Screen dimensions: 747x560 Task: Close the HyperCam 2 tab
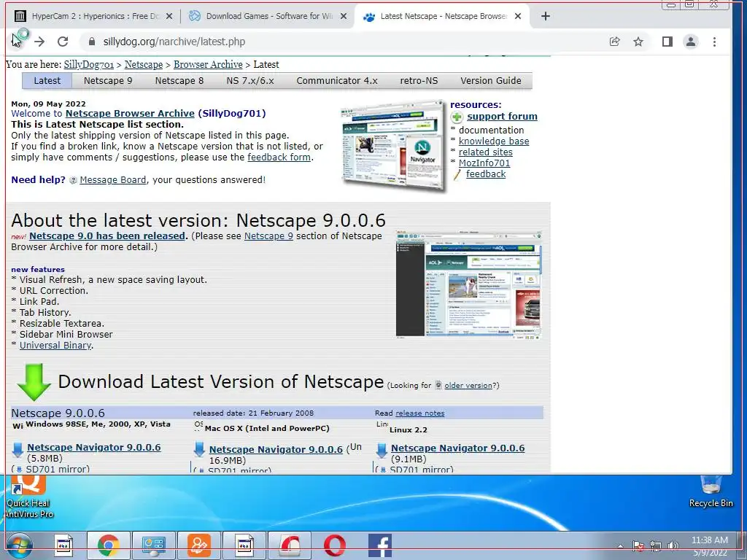[x=169, y=16]
